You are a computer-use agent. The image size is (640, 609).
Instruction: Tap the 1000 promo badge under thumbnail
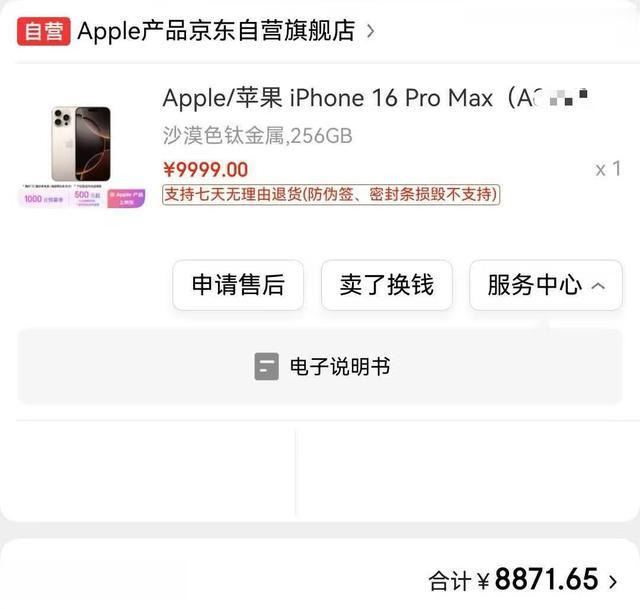point(43,199)
